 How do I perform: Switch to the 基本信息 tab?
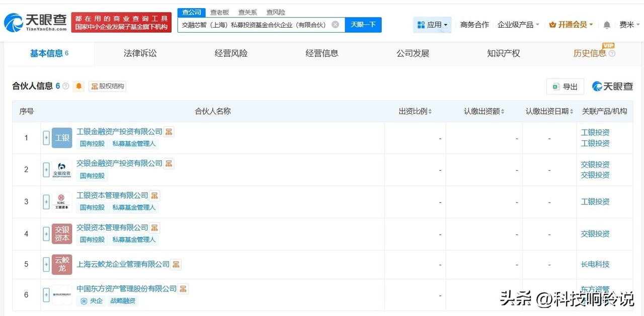click(x=49, y=53)
